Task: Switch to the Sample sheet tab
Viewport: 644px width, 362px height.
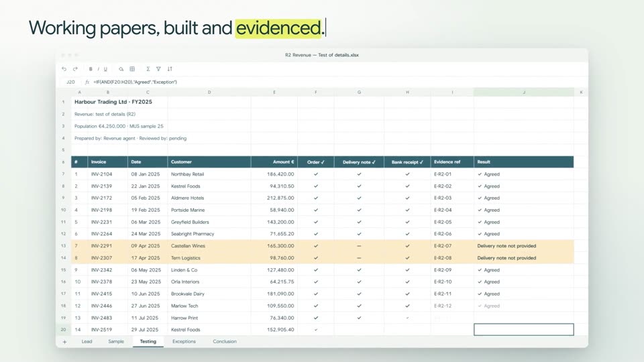Action: point(116,341)
